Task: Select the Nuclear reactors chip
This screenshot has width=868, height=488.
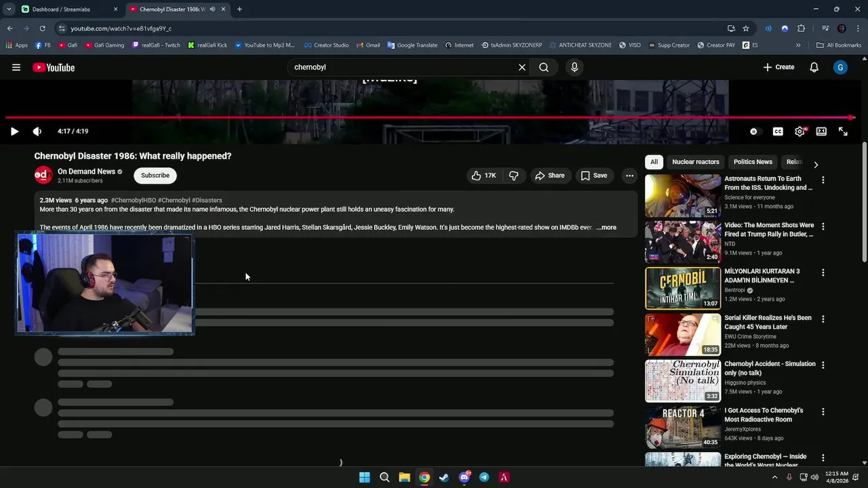Action: [x=696, y=162]
